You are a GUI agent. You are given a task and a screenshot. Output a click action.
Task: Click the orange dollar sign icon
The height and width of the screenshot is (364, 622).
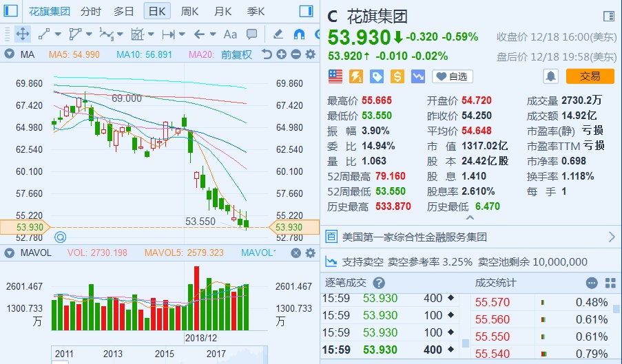397,76
